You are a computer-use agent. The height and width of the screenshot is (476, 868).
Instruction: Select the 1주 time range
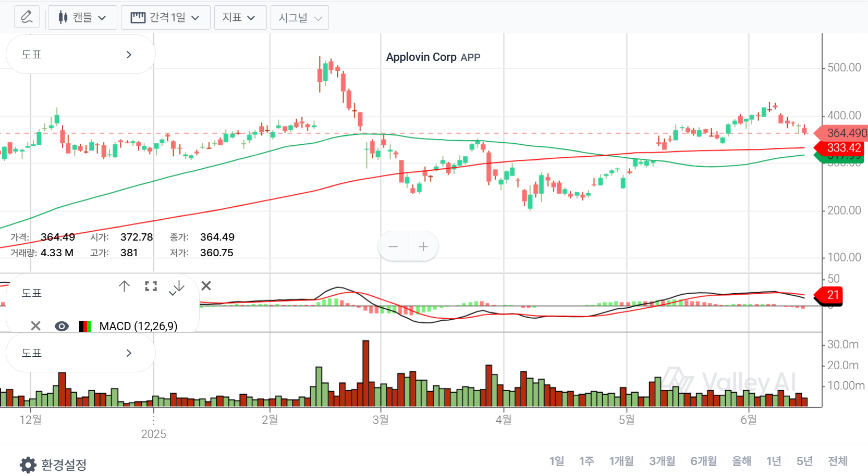point(586,461)
